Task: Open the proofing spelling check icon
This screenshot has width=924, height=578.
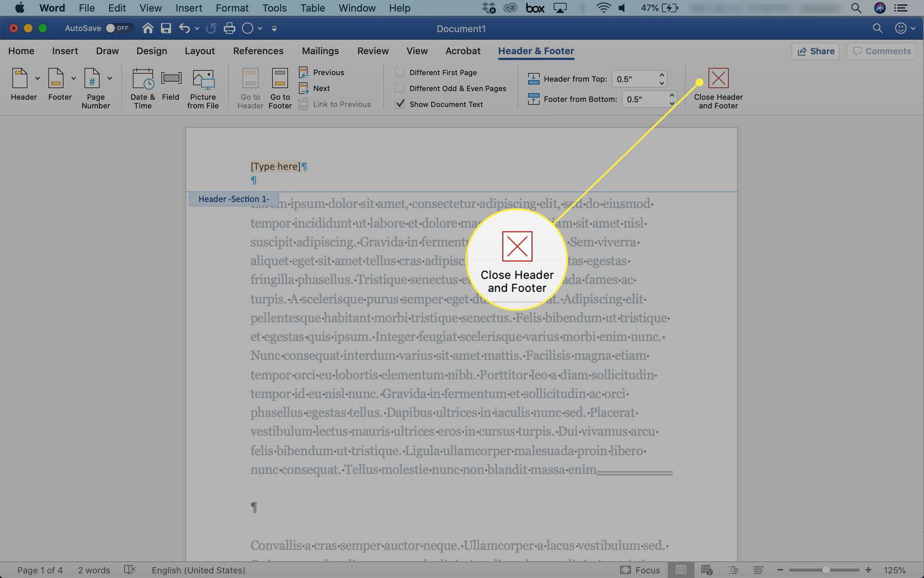Action: tap(130, 570)
